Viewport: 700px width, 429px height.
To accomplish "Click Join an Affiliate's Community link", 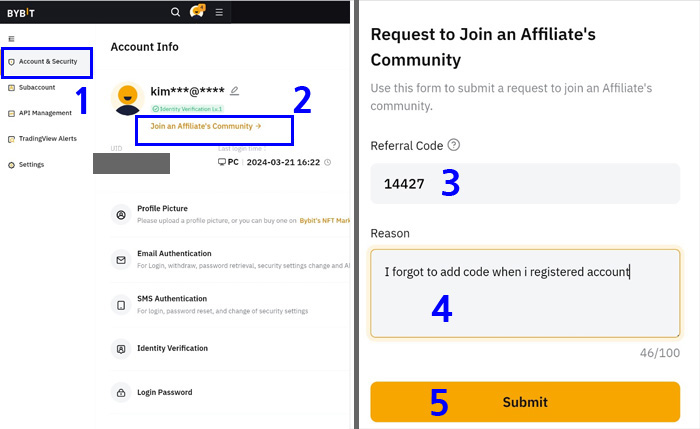I will coord(206,126).
